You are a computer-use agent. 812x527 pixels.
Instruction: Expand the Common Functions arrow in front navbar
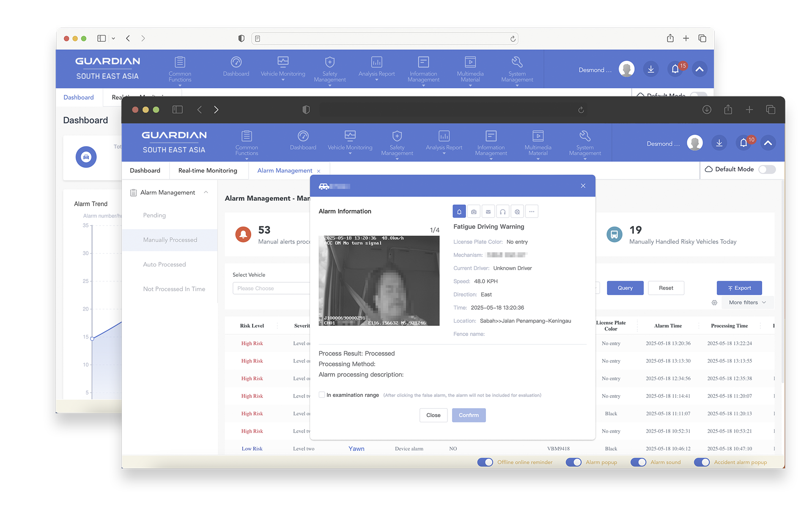(247, 159)
